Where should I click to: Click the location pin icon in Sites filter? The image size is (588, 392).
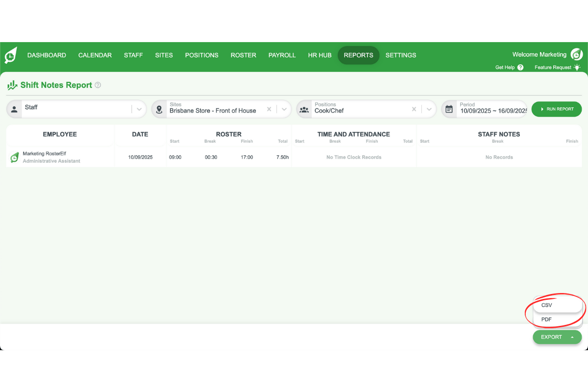159,109
